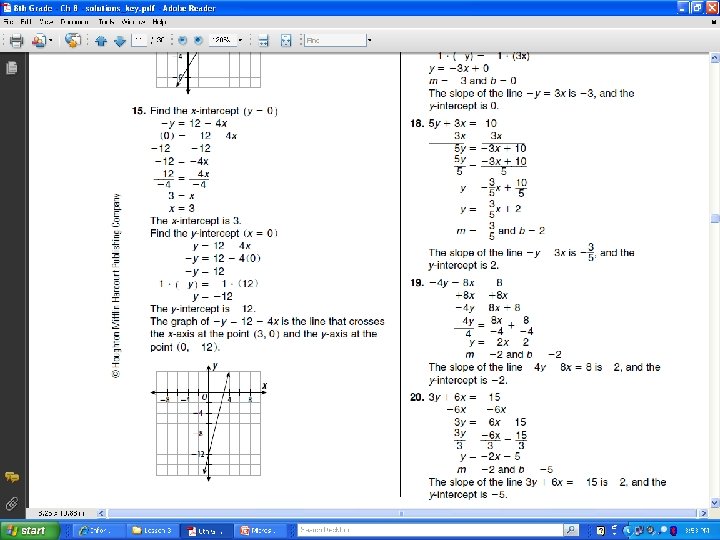Viewport: 720px width, 540px height.
Task: Click the text 'The x-intercept is 3.'
Action: point(196,220)
